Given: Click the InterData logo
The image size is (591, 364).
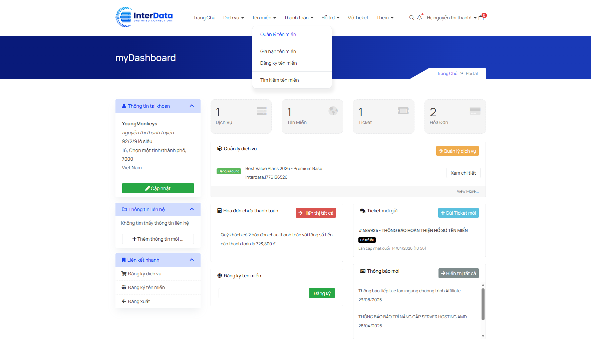Looking at the screenshot, I should tap(144, 17).
